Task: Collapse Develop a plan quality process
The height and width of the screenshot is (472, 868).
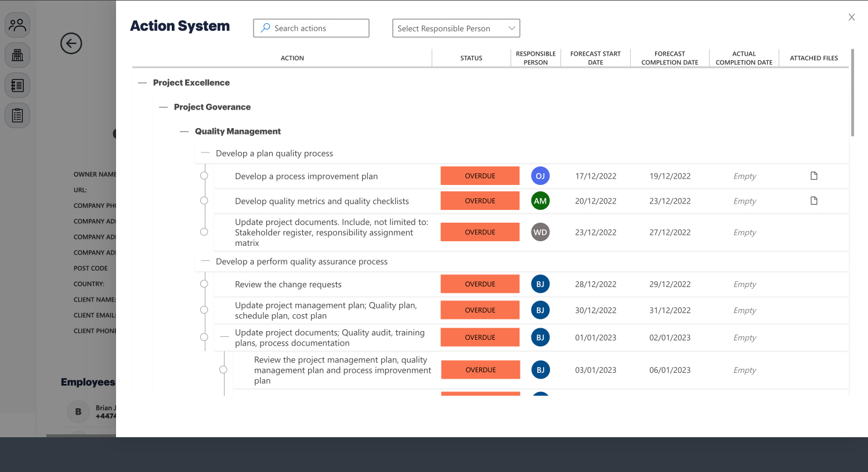Action: 205,153
